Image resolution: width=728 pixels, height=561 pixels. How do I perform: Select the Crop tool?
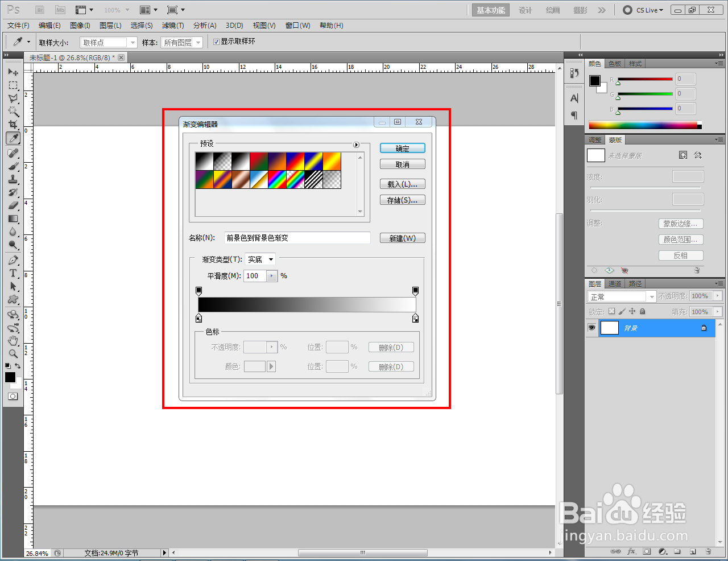13,125
